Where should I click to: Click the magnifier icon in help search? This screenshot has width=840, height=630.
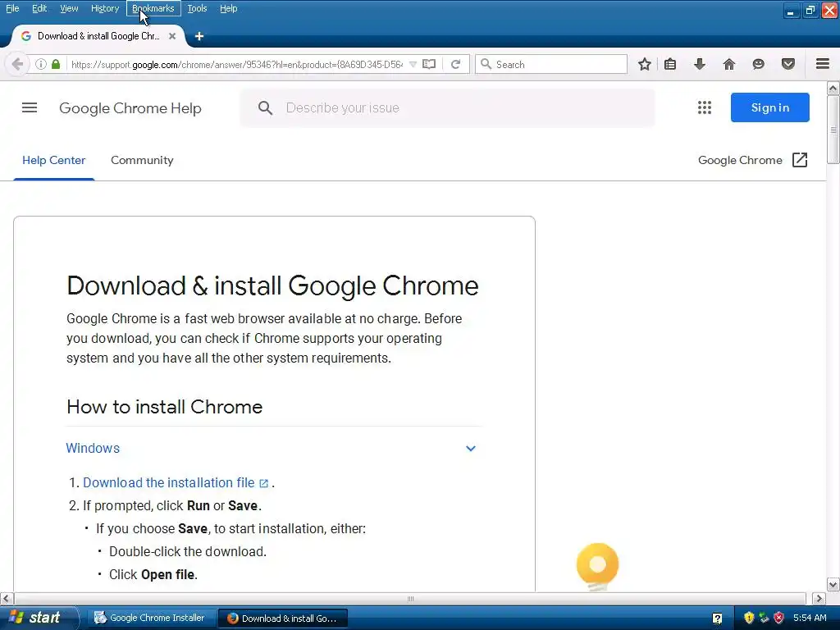tap(265, 108)
